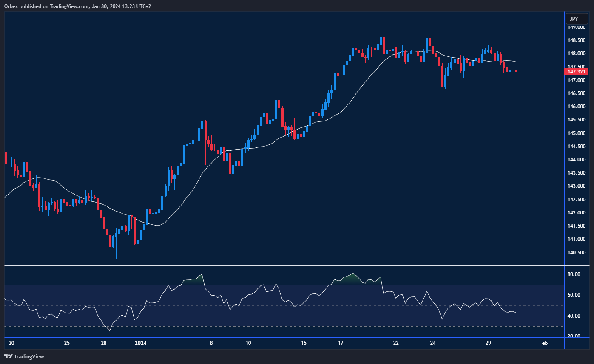Select the Feb label on time axis
This screenshot has width=594, height=364.
pyautogui.click(x=543, y=343)
